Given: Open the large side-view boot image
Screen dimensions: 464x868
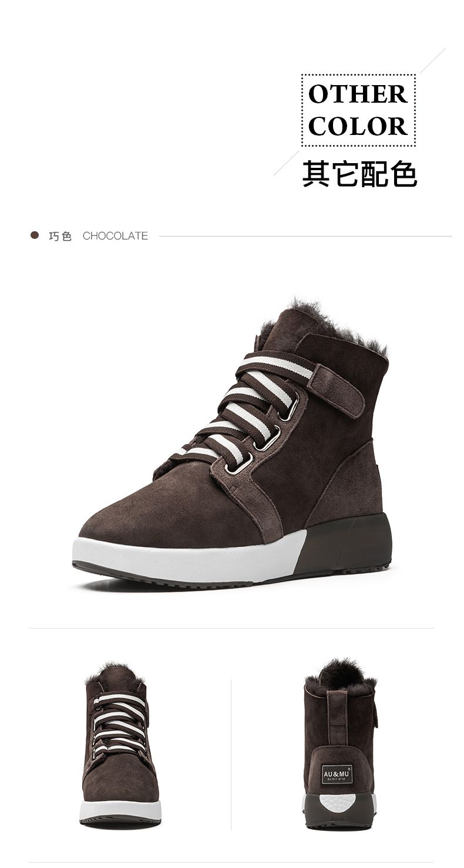Looking at the screenshot, I should click(x=232, y=443).
